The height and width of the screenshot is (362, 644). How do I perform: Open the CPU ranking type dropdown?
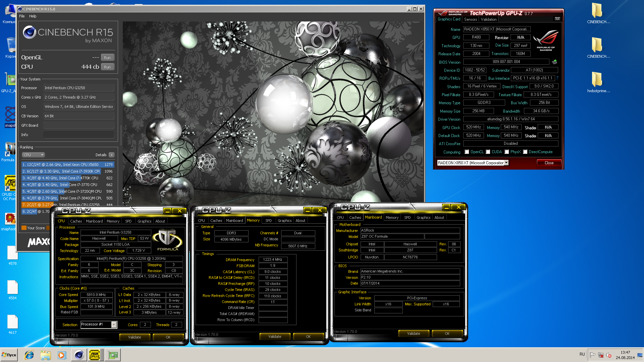(x=34, y=155)
